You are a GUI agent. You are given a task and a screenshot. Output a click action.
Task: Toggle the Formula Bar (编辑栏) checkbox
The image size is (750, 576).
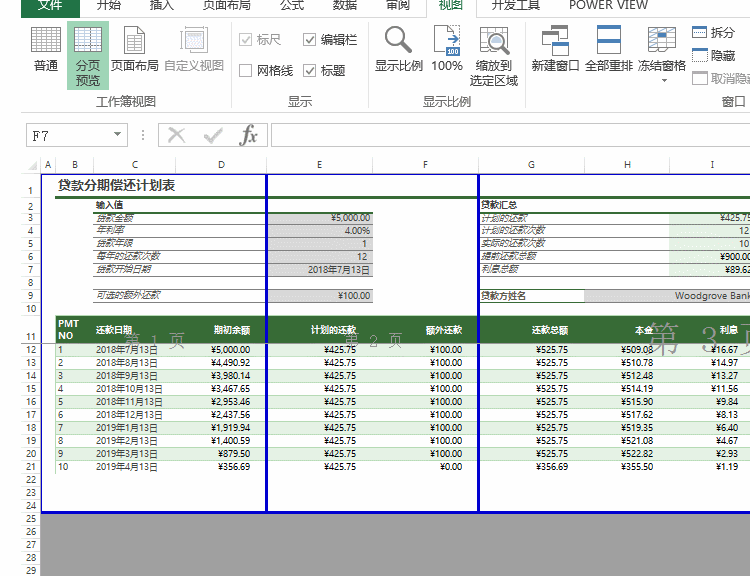coord(310,40)
